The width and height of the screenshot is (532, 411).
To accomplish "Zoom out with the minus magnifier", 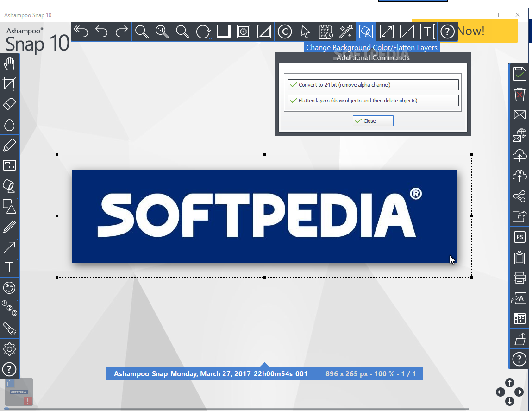I will pos(142,32).
